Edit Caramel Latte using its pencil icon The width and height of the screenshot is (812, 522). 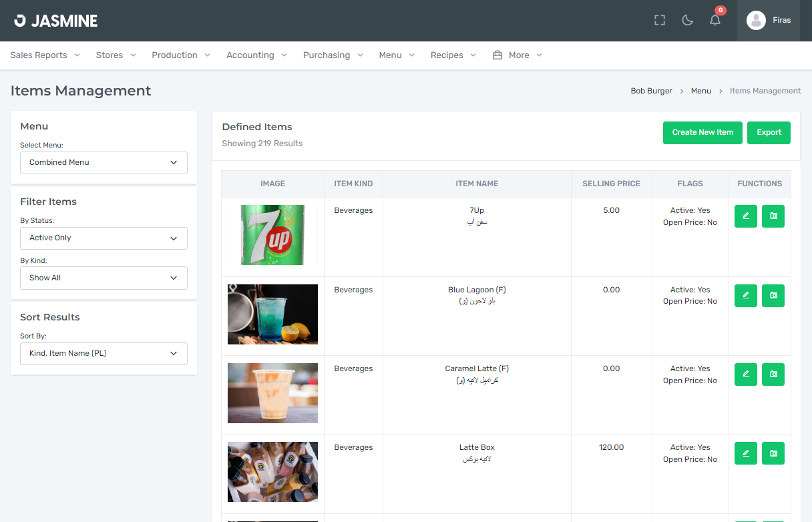tap(745, 374)
